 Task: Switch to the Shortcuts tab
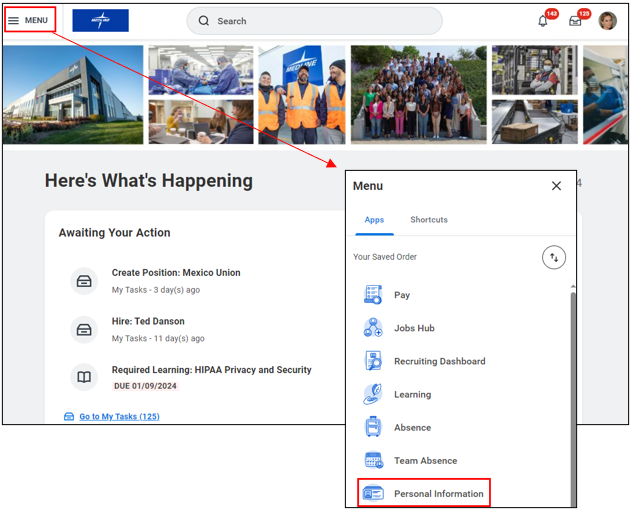429,220
